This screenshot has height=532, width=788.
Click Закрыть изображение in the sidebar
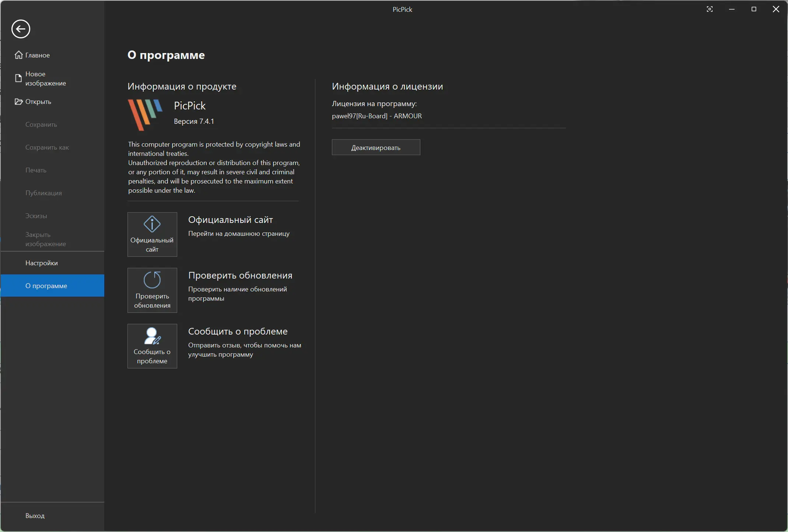(45, 239)
